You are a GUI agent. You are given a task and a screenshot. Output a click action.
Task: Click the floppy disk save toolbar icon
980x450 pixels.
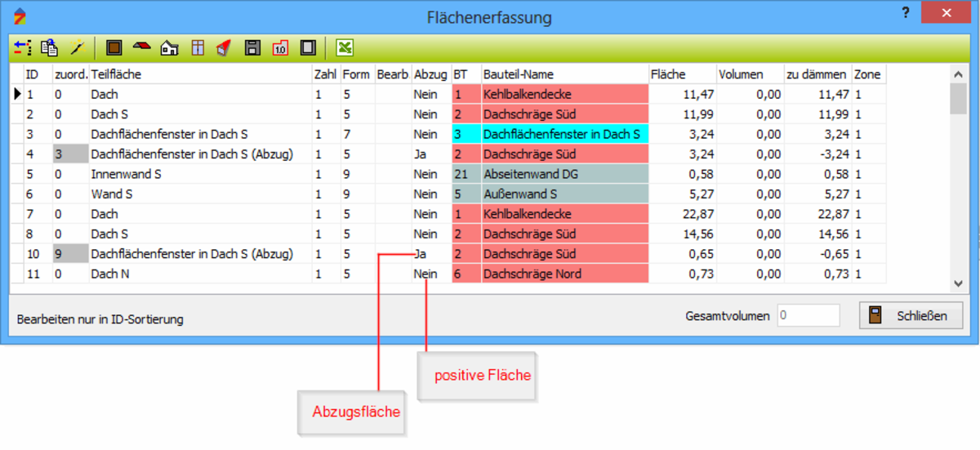point(252,47)
